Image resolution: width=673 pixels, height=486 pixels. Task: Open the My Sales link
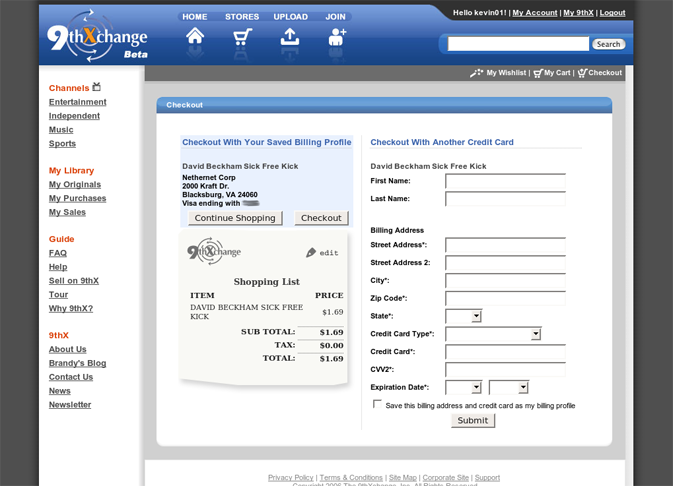[67, 212]
